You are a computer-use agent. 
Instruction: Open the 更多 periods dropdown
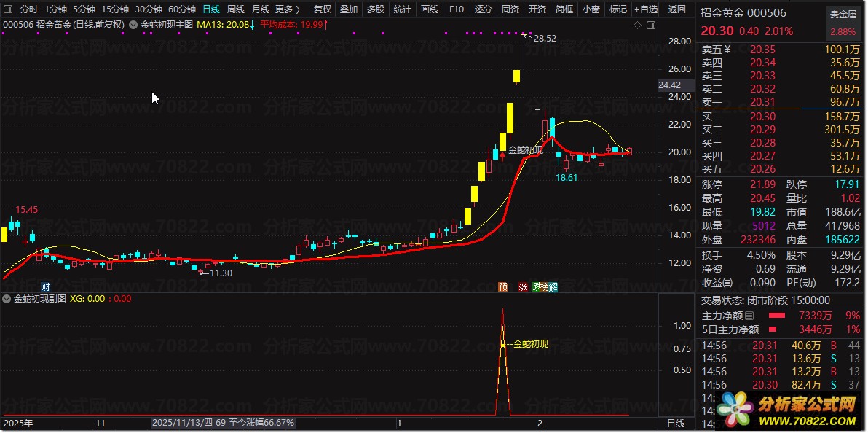pos(288,9)
